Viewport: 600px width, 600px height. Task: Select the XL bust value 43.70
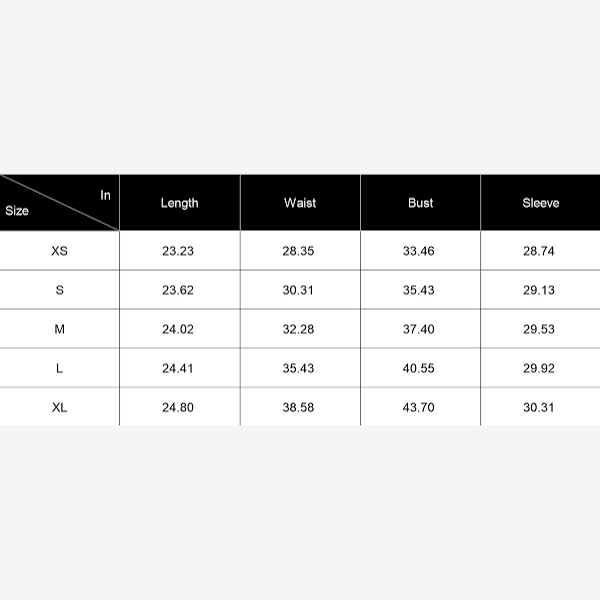(419, 407)
